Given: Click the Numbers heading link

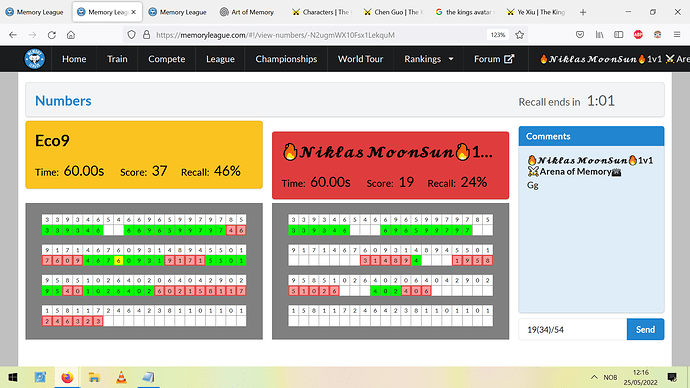Looking at the screenshot, I should 63,101.
